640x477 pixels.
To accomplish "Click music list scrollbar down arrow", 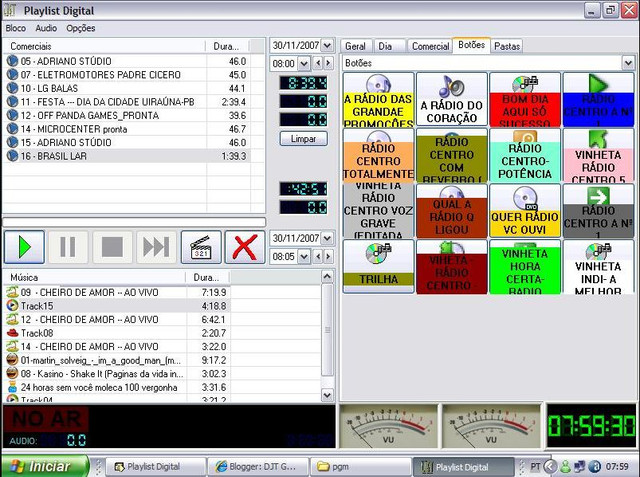I will (x=327, y=395).
